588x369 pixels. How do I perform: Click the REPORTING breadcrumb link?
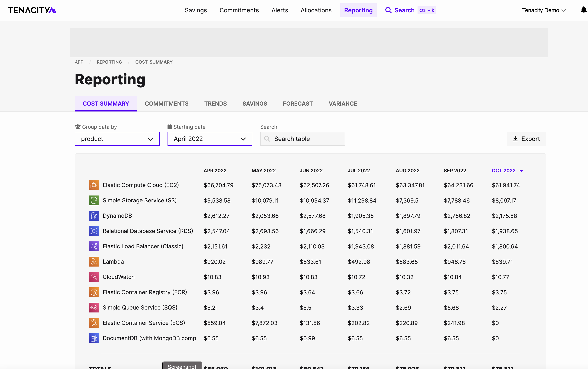[x=109, y=62]
